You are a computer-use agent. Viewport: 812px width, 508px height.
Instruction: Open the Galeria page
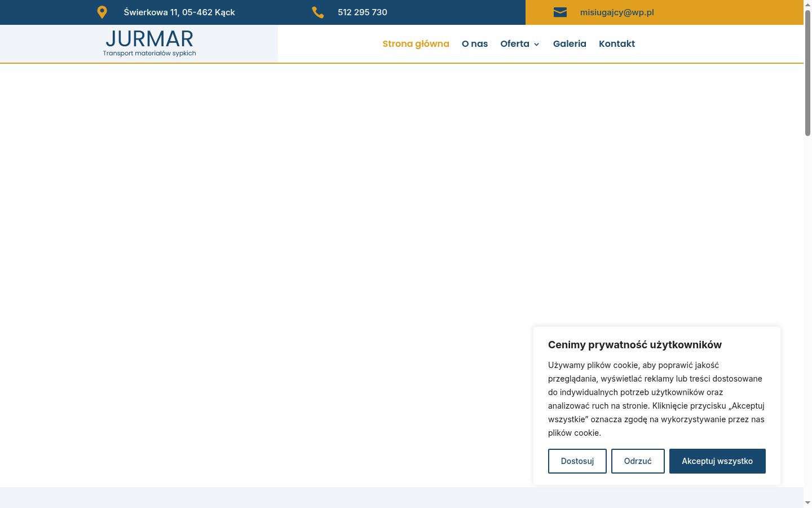pos(570,43)
